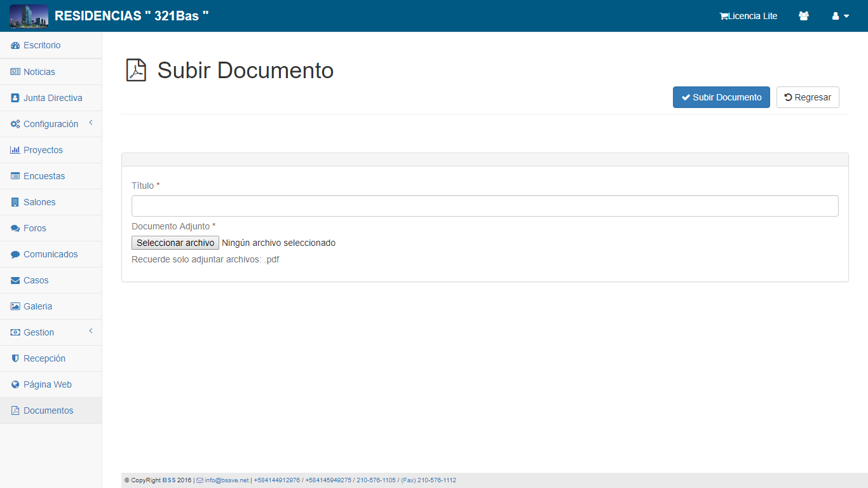The height and width of the screenshot is (488, 868).
Task: Click the Foros chat bubbles icon
Action: (15, 228)
